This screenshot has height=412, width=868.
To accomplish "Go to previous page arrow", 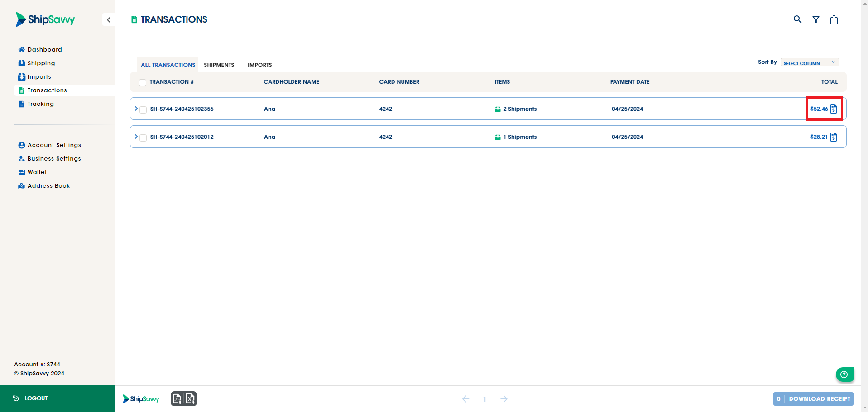I will click(465, 399).
